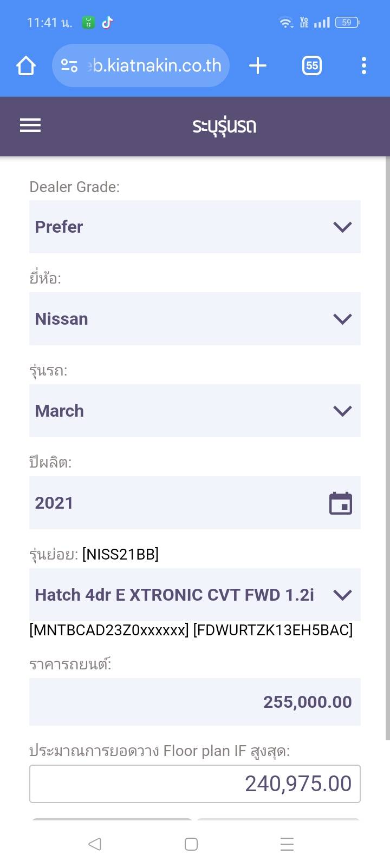Open the browser three-dot menu
390x868 pixels.
tap(364, 66)
